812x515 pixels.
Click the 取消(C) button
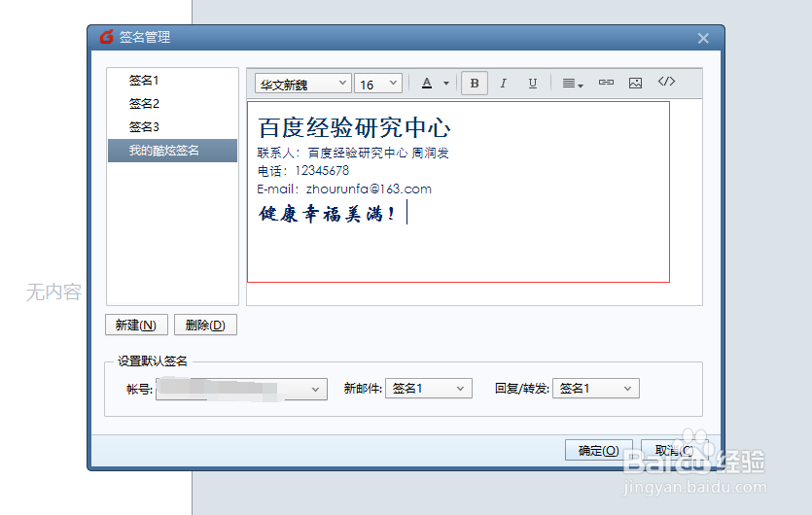point(674,450)
